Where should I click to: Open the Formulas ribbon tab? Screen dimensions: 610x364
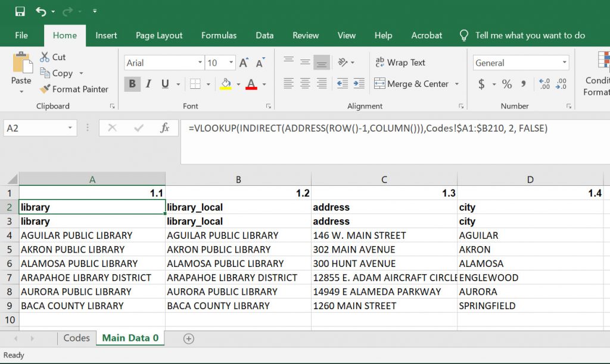point(219,35)
